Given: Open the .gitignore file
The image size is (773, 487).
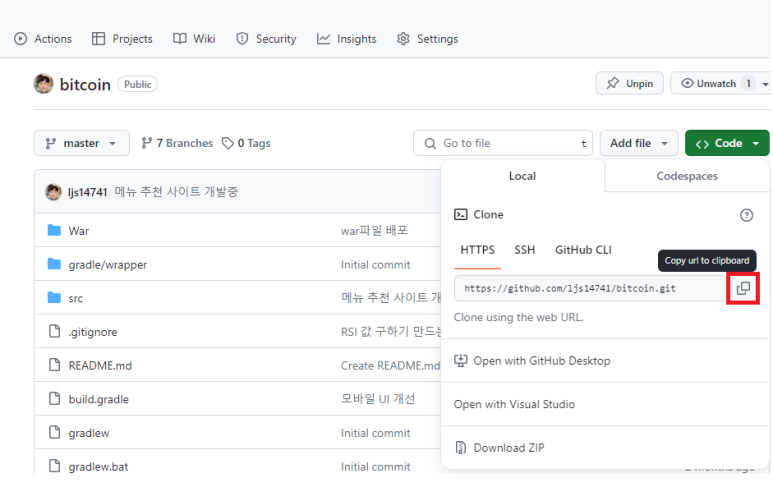Looking at the screenshot, I should coord(93,332).
